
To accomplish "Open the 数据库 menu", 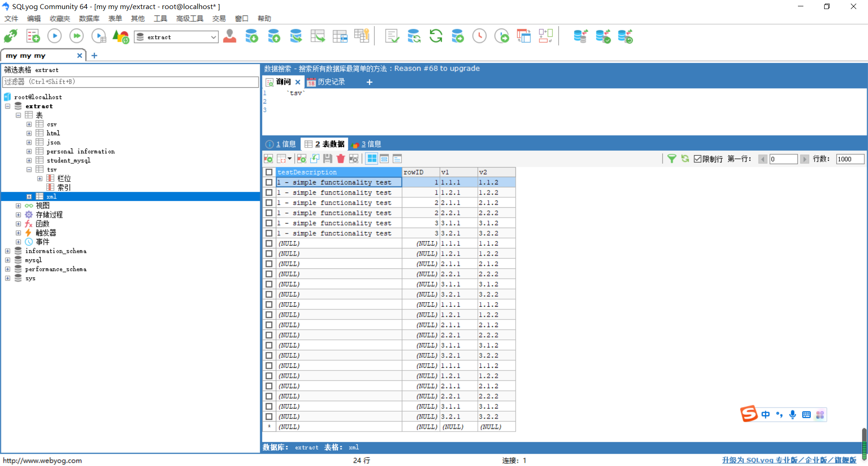I will coord(89,19).
